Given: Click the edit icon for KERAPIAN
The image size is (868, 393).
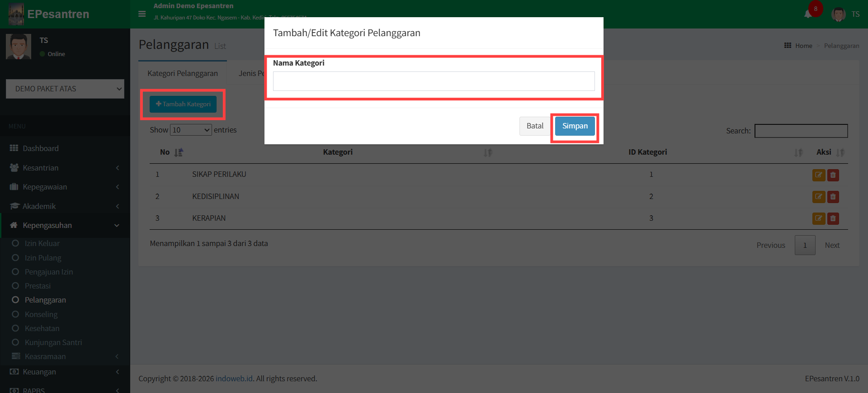Looking at the screenshot, I should click(818, 218).
